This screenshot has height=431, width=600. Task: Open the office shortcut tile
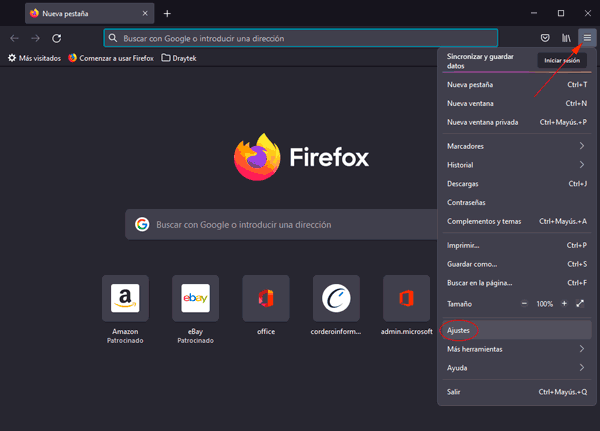(x=266, y=298)
